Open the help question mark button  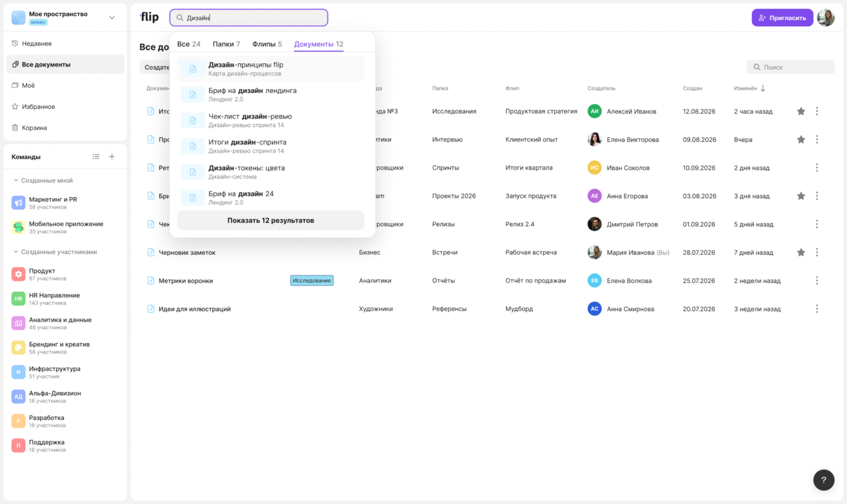click(823, 480)
